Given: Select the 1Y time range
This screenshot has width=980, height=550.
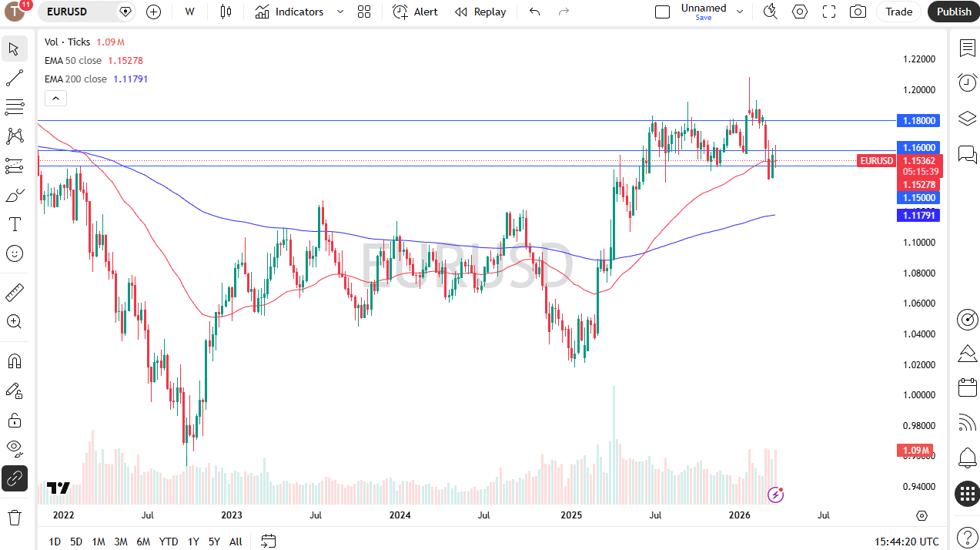Looking at the screenshot, I should (x=193, y=542).
